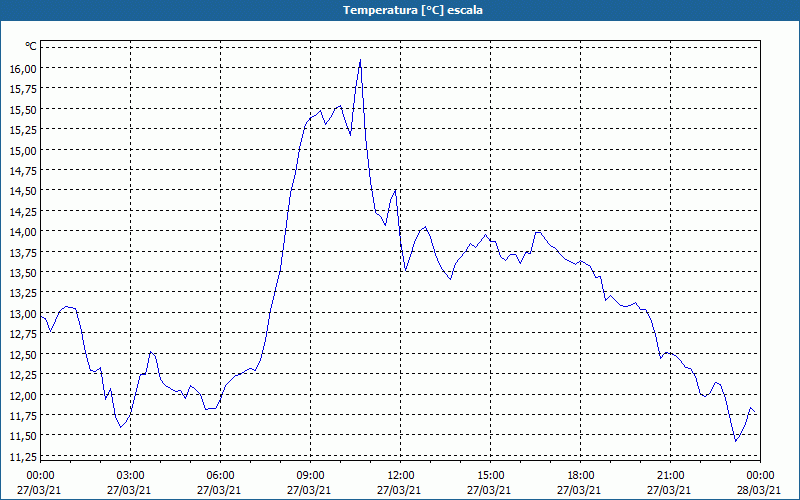Click the 13,75 y-axis value
Image resolution: width=800 pixels, height=500 pixels.
pos(23,252)
